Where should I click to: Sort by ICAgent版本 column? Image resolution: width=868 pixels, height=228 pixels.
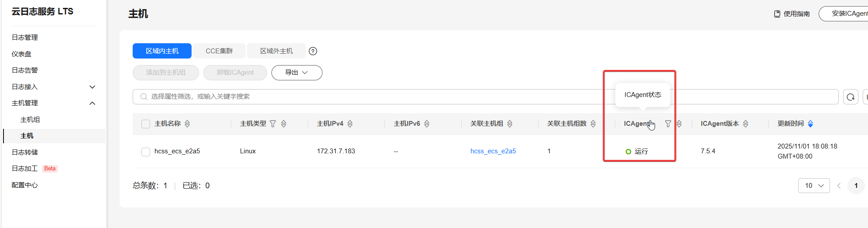coord(745,124)
